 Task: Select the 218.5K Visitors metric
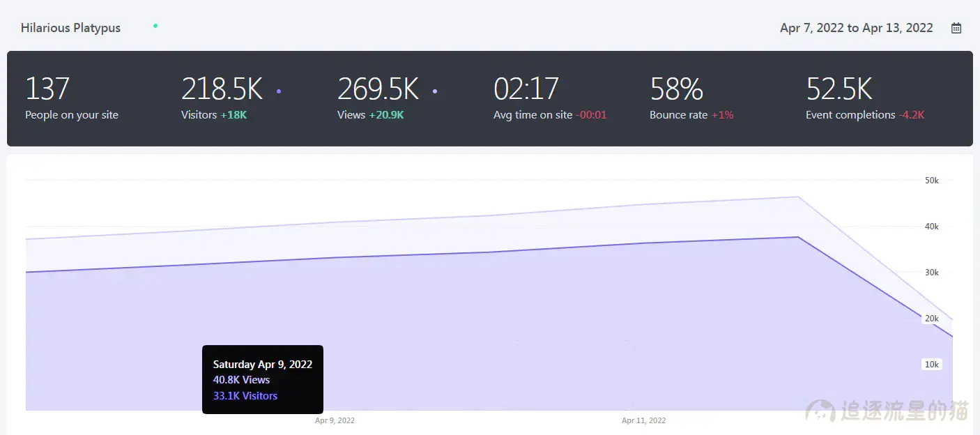point(222,89)
